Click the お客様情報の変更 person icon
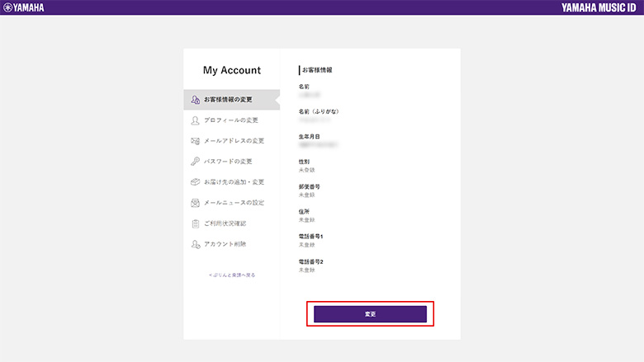 (195, 100)
